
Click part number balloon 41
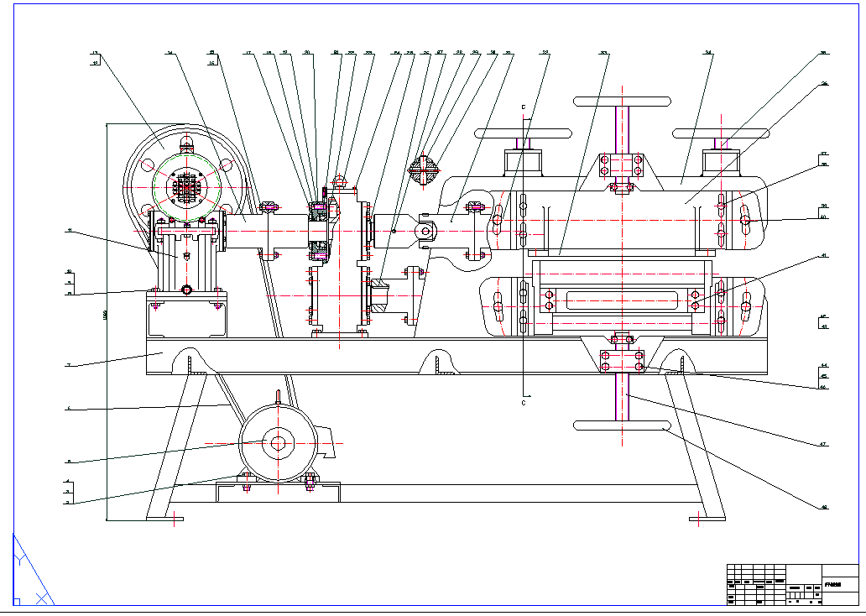coord(823,254)
